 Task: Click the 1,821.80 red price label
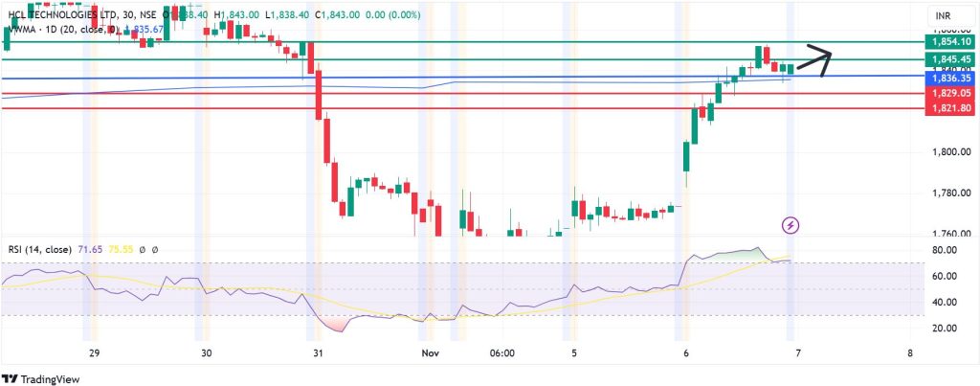pos(949,108)
